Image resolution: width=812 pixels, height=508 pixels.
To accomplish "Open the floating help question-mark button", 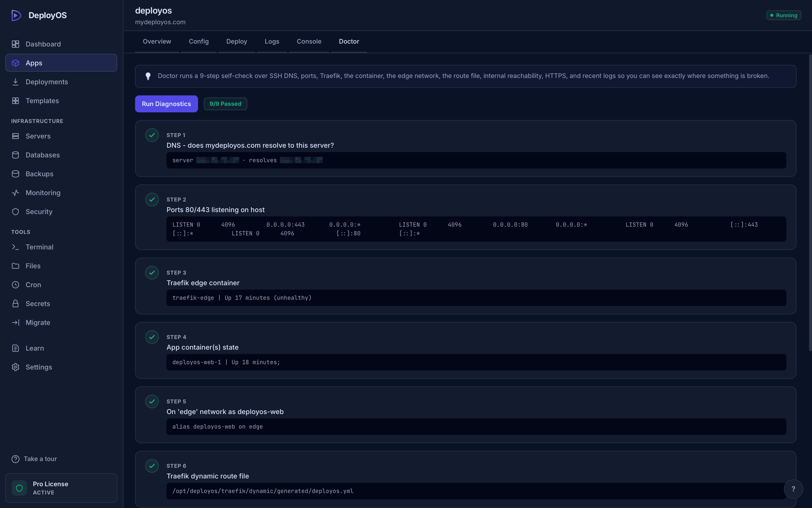I will click(793, 489).
